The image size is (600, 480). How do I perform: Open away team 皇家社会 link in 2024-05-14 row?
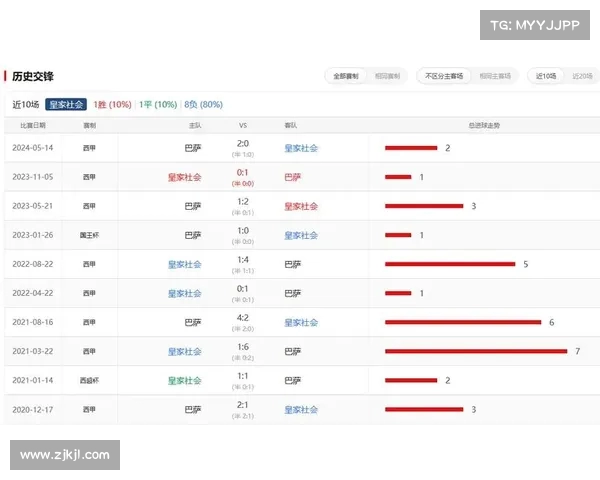[301, 148]
